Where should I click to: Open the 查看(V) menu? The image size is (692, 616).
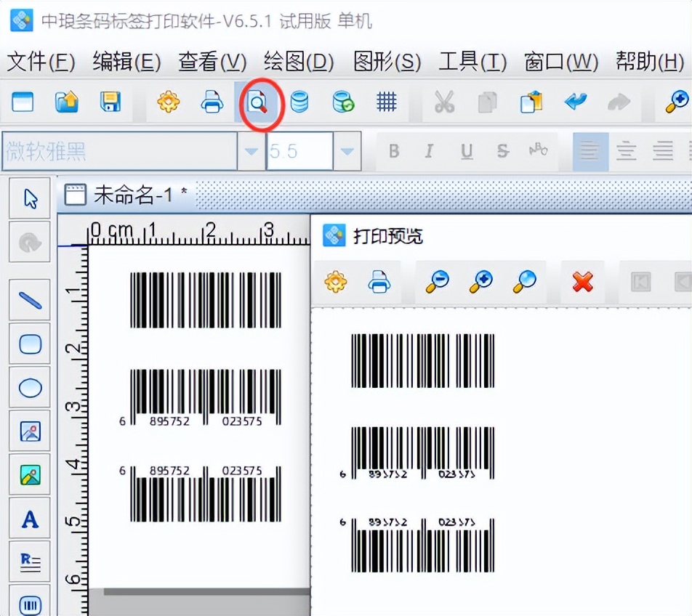pyautogui.click(x=213, y=61)
